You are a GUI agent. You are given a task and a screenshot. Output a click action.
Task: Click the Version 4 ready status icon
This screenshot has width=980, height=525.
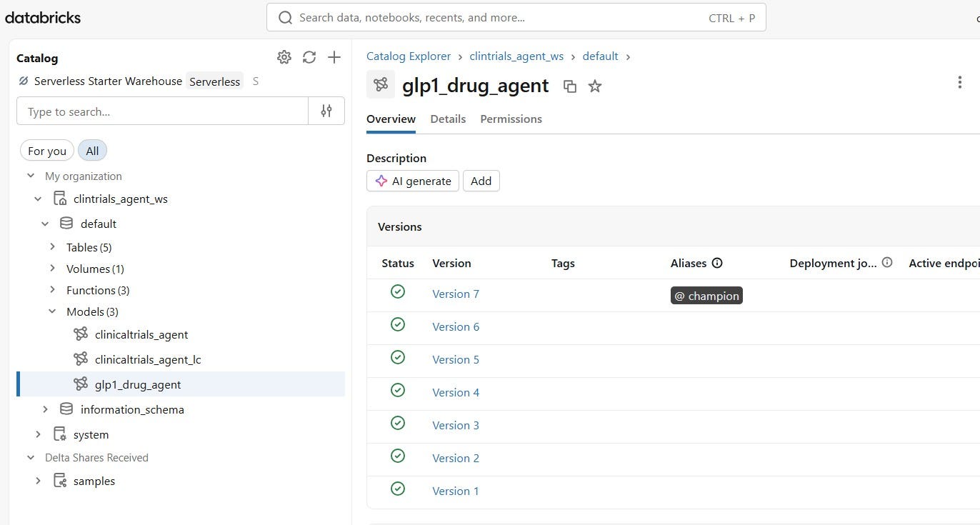(398, 390)
